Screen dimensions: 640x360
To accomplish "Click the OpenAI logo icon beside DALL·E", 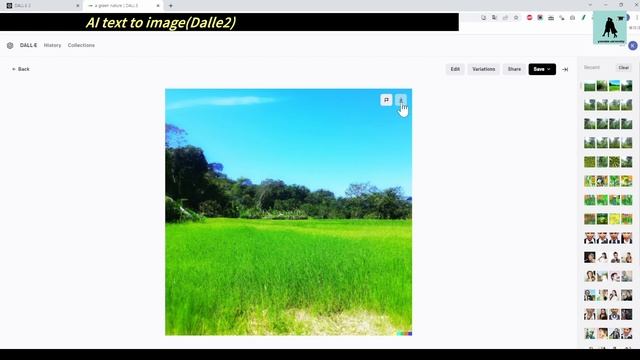I will coord(10,45).
